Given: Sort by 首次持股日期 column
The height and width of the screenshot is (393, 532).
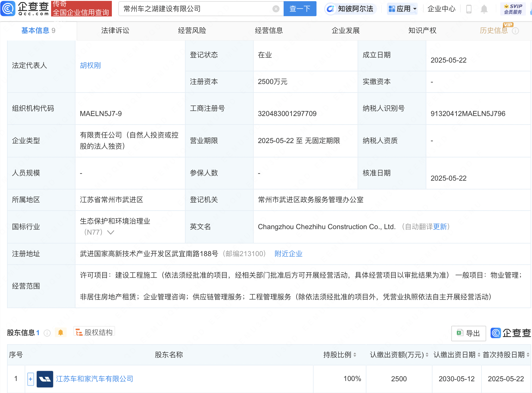Looking at the screenshot, I should point(528,355).
